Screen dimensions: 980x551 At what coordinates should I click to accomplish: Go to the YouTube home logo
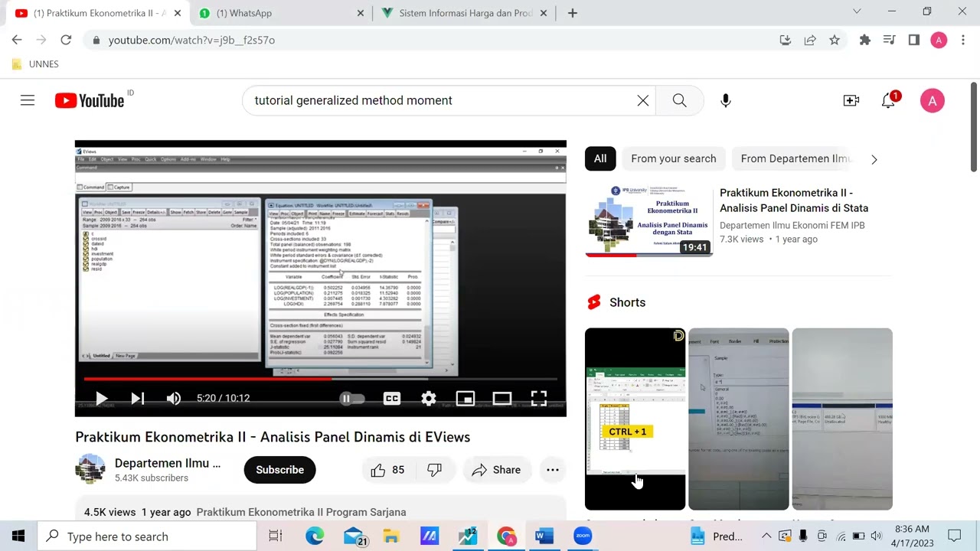coord(90,100)
